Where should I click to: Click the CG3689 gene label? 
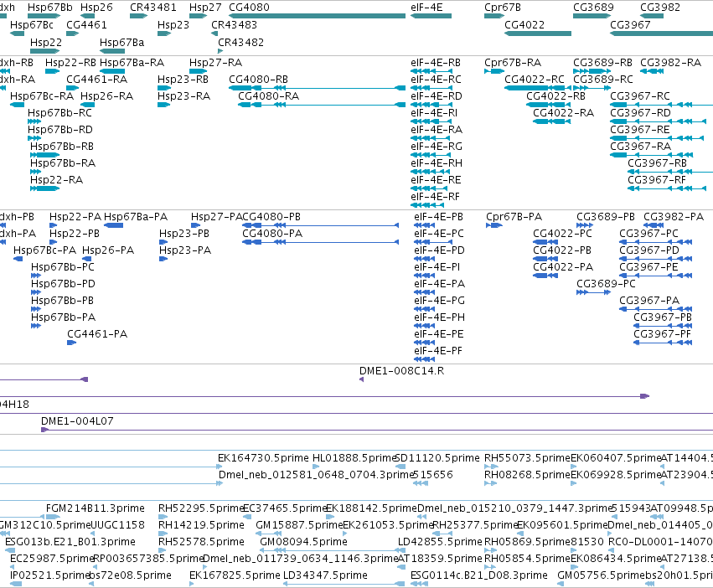pyautogui.click(x=593, y=8)
